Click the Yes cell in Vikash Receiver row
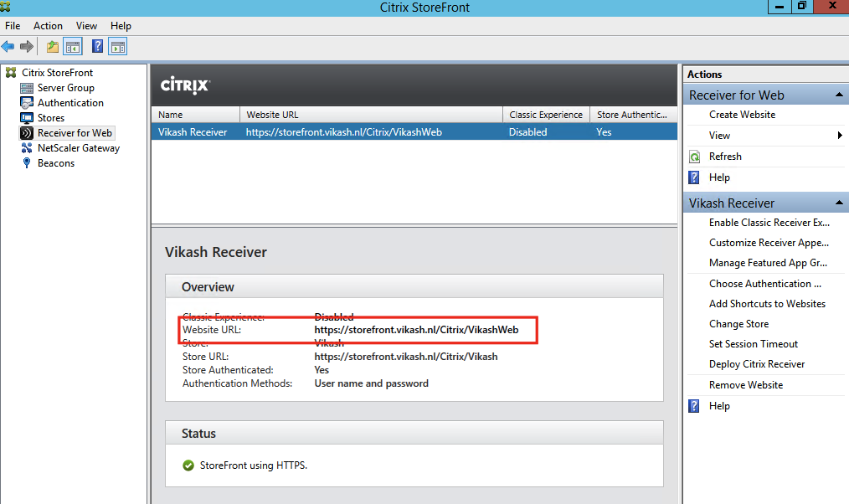 (604, 132)
